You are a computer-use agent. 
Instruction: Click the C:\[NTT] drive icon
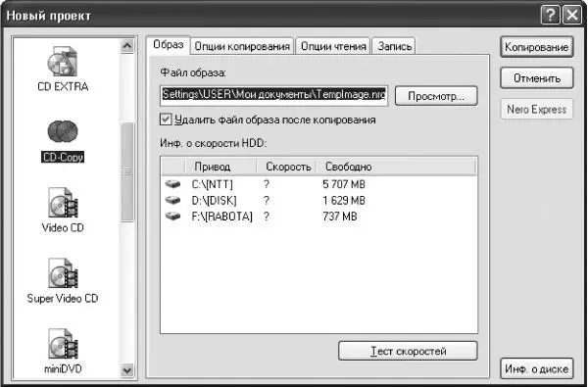pos(172,184)
